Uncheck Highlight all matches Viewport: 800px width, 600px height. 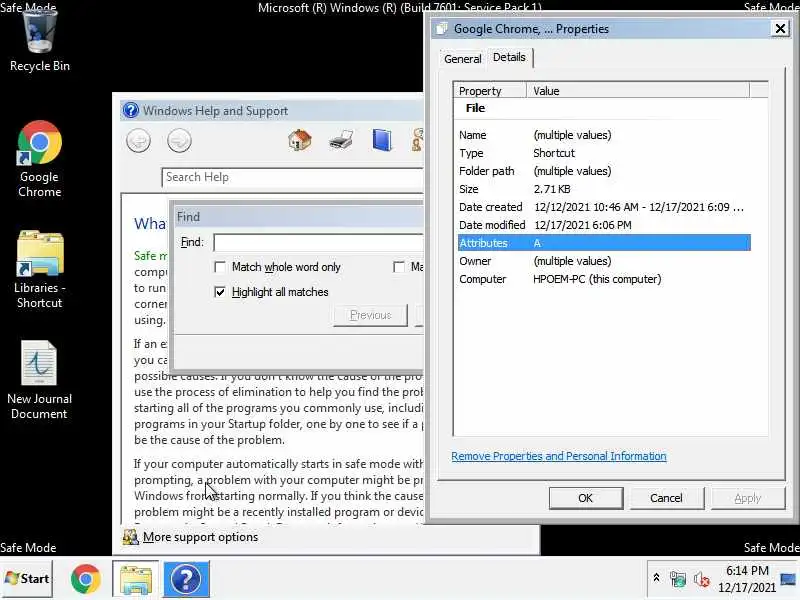[x=220, y=292]
